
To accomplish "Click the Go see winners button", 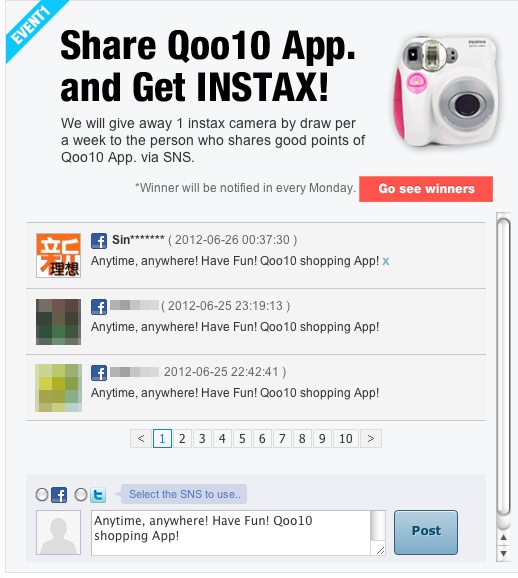I will [426, 189].
